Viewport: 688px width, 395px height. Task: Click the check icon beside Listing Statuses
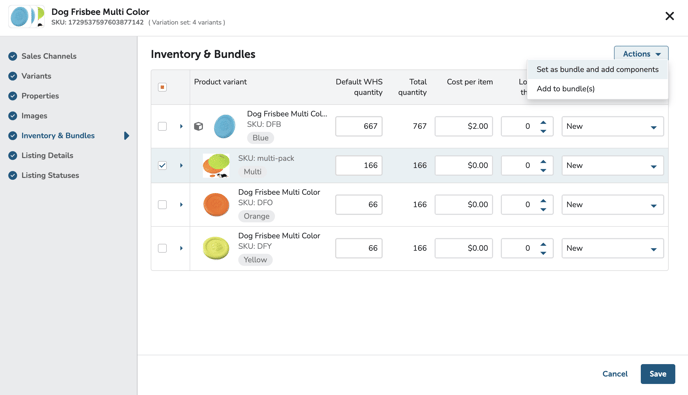(13, 175)
